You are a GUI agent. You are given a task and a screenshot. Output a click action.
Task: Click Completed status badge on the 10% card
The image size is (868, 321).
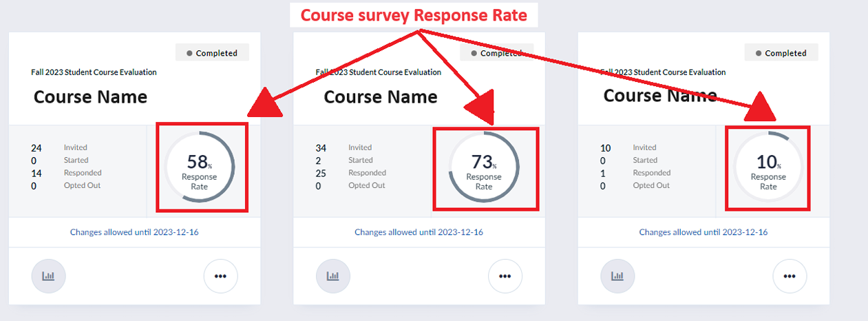[x=781, y=53]
